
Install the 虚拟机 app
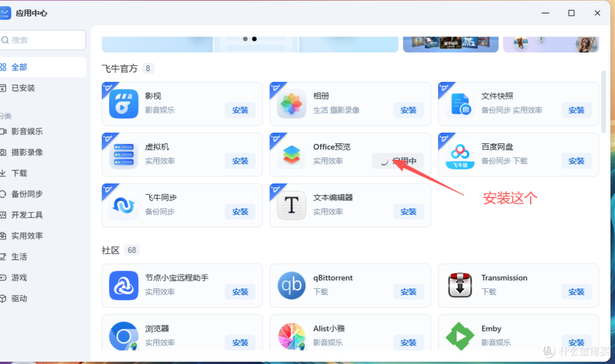[240, 161]
